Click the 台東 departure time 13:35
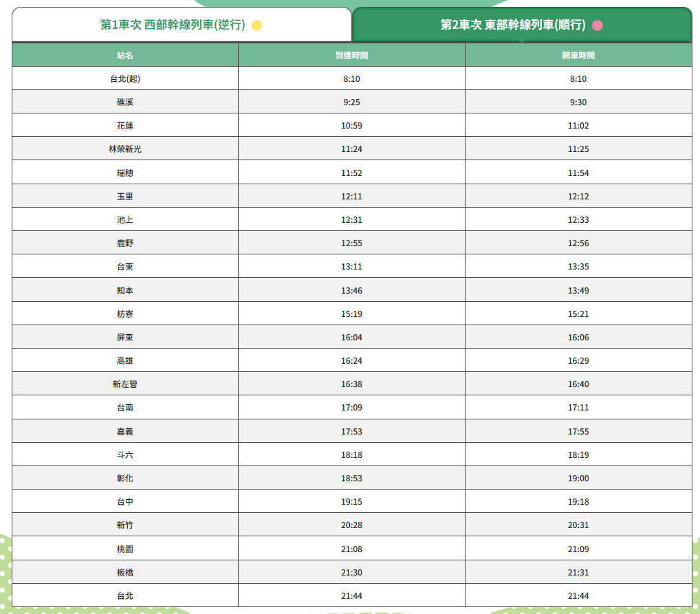Screen dimensions: 700x614 (x=578, y=267)
